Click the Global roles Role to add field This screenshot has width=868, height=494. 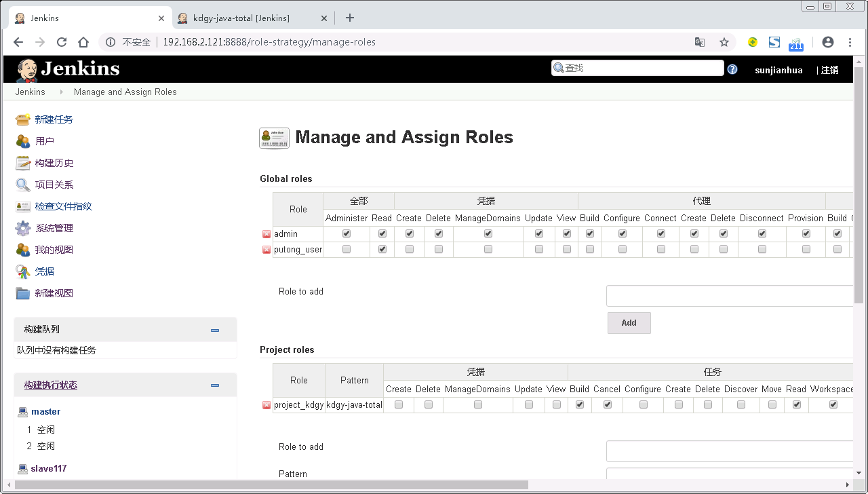(x=730, y=296)
